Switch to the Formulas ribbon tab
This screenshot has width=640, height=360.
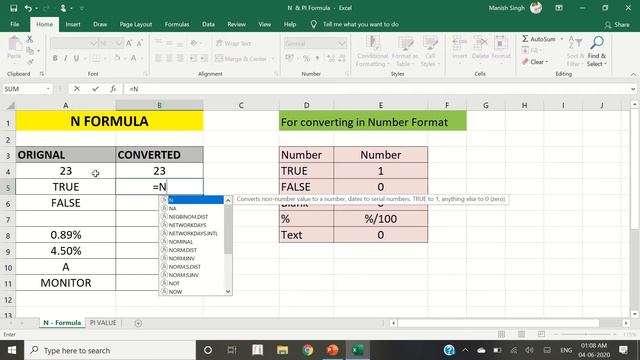click(x=177, y=24)
